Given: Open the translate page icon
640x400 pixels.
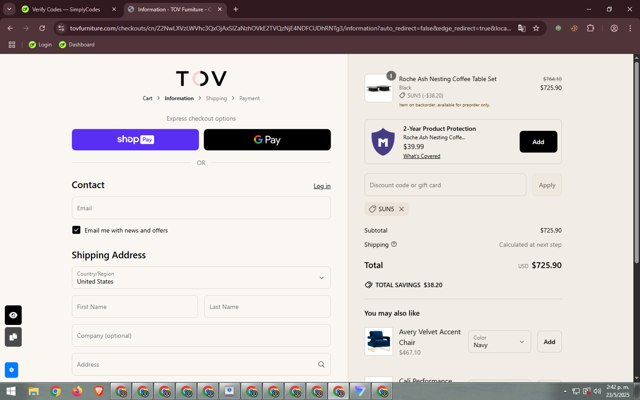Looking at the screenshot, I should [x=522, y=28].
